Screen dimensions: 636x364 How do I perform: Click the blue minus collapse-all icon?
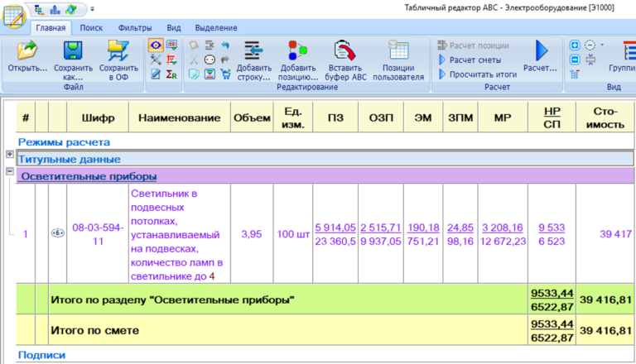pyautogui.click(x=575, y=60)
